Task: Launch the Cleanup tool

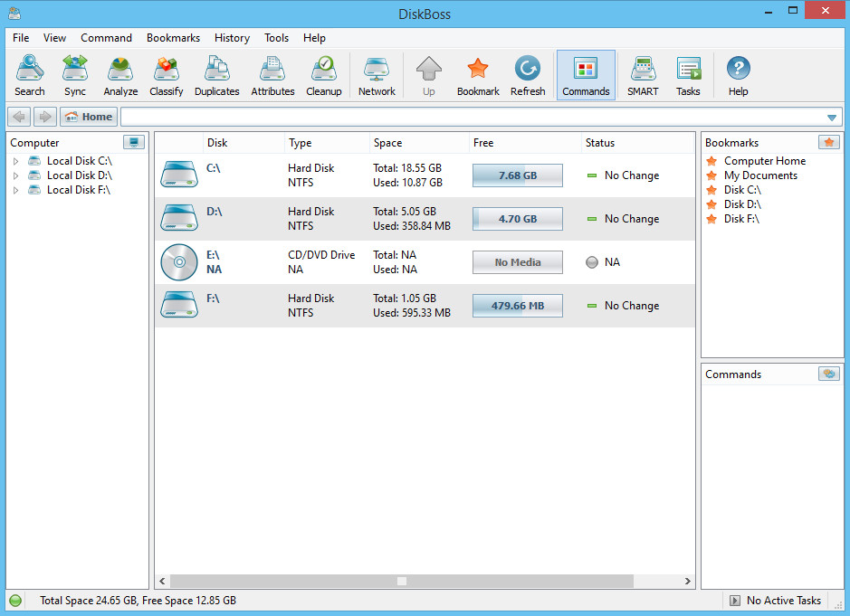Action: [x=324, y=75]
